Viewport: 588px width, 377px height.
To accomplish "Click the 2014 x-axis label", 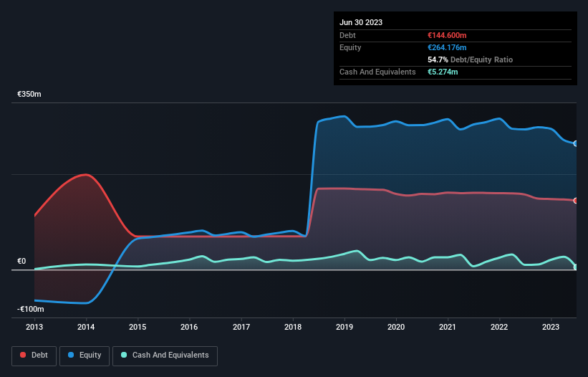I will click(x=86, y=327).
